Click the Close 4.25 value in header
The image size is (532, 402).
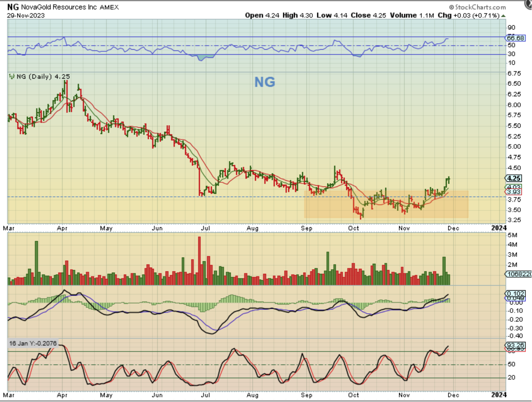[x=368, y=15]
